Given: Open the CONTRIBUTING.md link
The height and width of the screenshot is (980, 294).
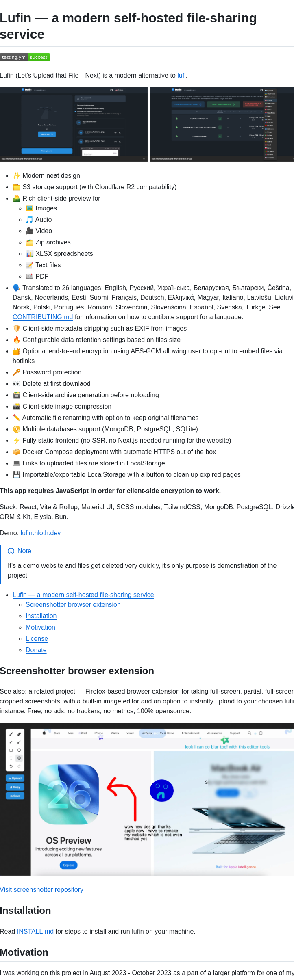Looking at the screenshot, I should (43, 317).
